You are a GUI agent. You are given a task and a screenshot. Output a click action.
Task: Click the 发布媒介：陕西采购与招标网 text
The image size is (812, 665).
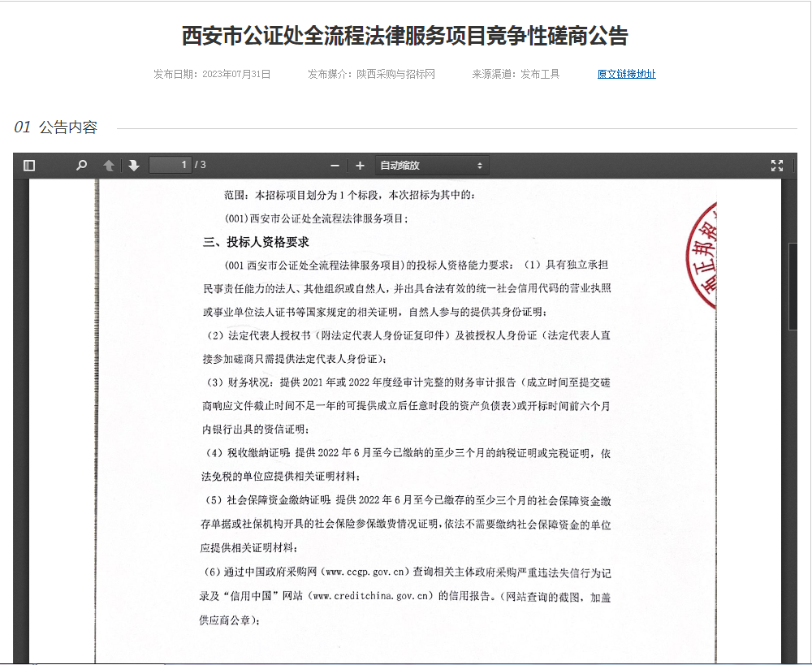(371, 74)
